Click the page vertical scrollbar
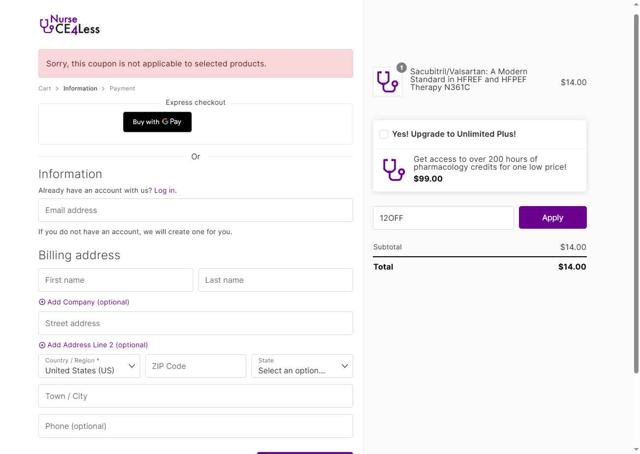 pyautogui.click(x=636, y=194)
